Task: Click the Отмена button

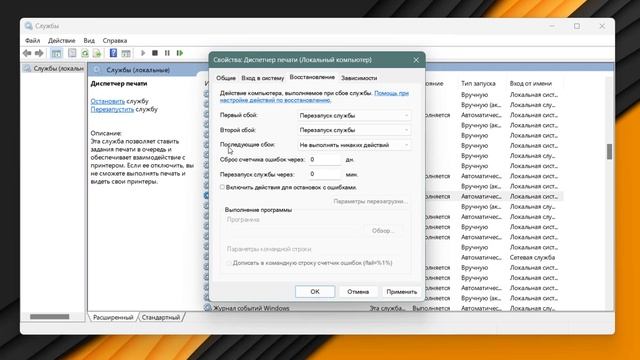Action: [x=358, y=291]
